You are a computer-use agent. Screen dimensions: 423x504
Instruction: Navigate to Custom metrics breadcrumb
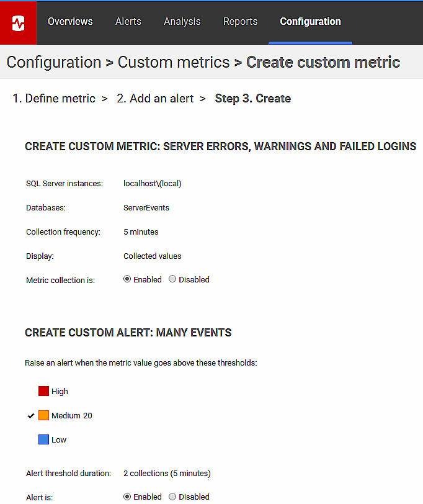click(174, 63)
